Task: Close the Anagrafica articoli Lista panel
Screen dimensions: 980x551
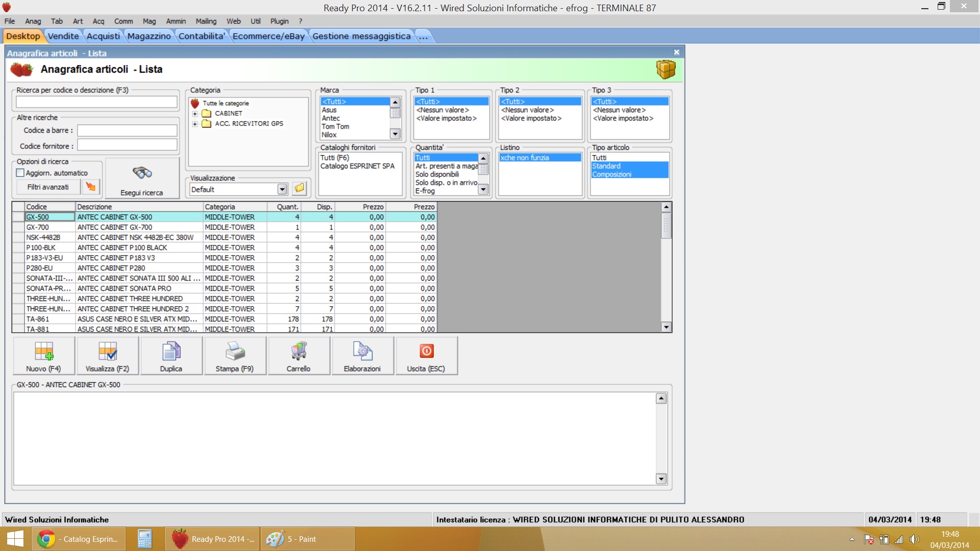Action: [676, 53]
